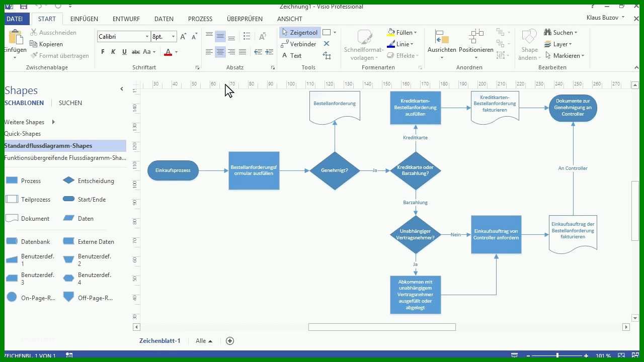Open the DATEI tab
The width and height of the screenshot is (644, 362).
pos(15,19)
